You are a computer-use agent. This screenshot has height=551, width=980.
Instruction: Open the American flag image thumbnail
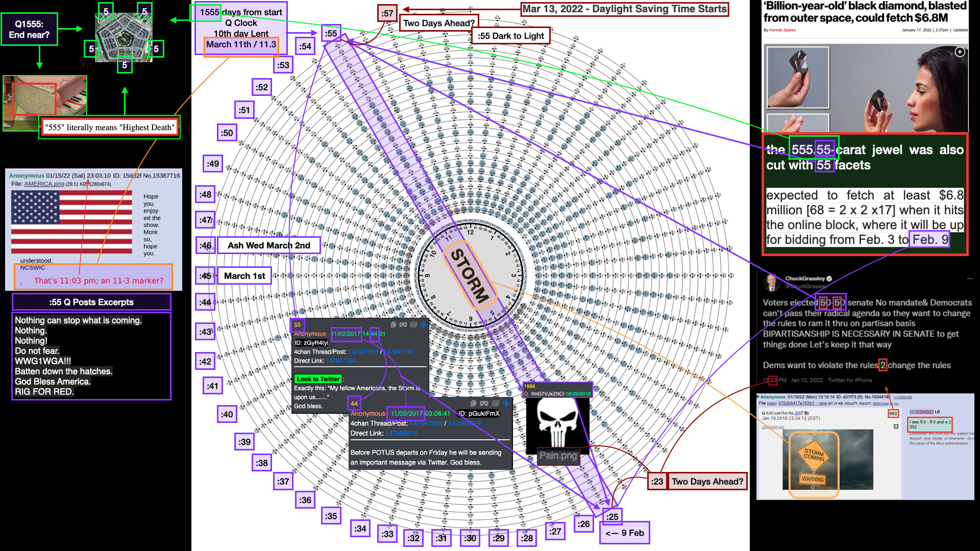click(71, 222)
